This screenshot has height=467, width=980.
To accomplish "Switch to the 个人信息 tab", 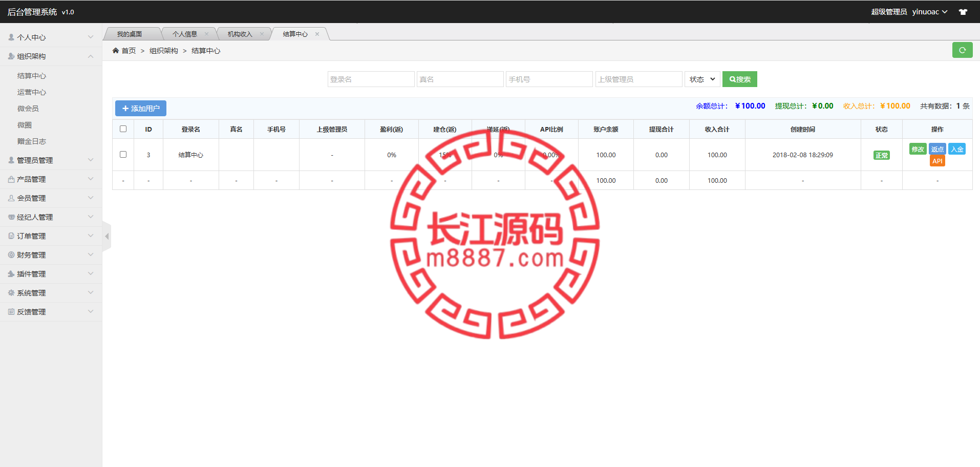I will pos(185,34).
